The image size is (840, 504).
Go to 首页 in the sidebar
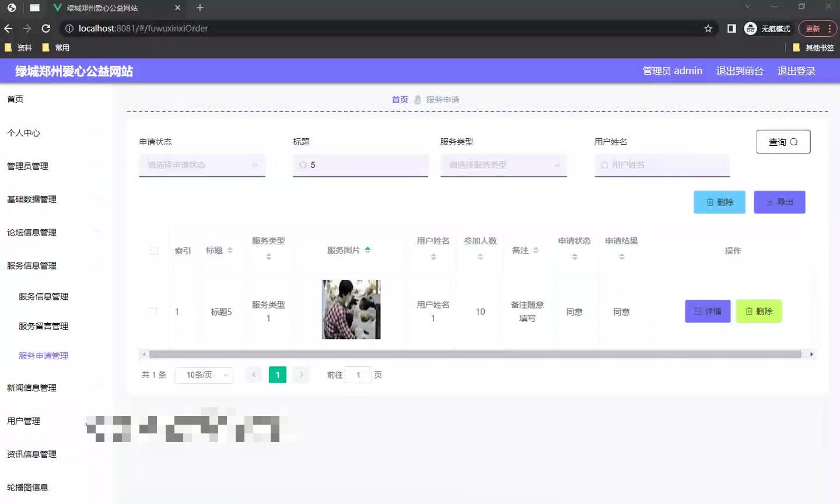point(15,99)
